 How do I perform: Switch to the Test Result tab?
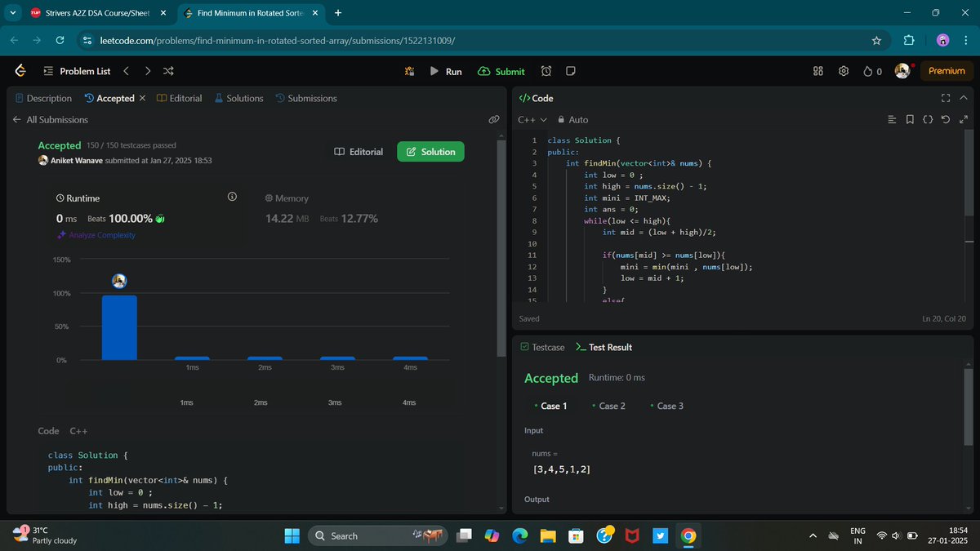point(604,347)
